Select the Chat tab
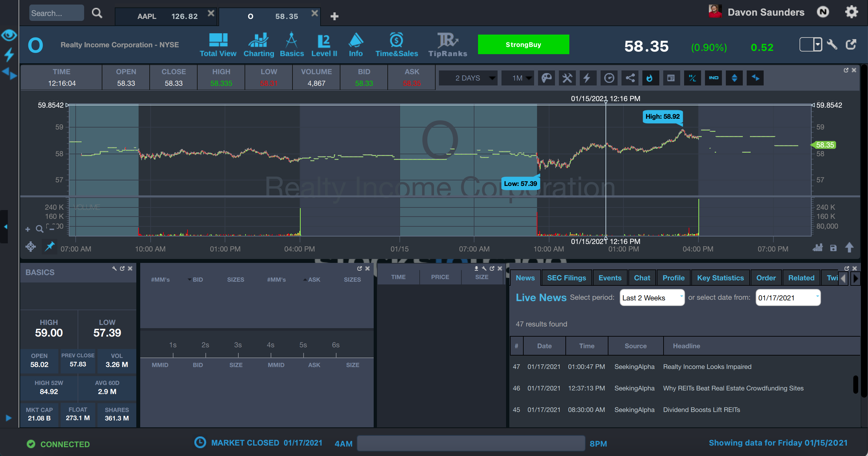 (x=642, y=278)
